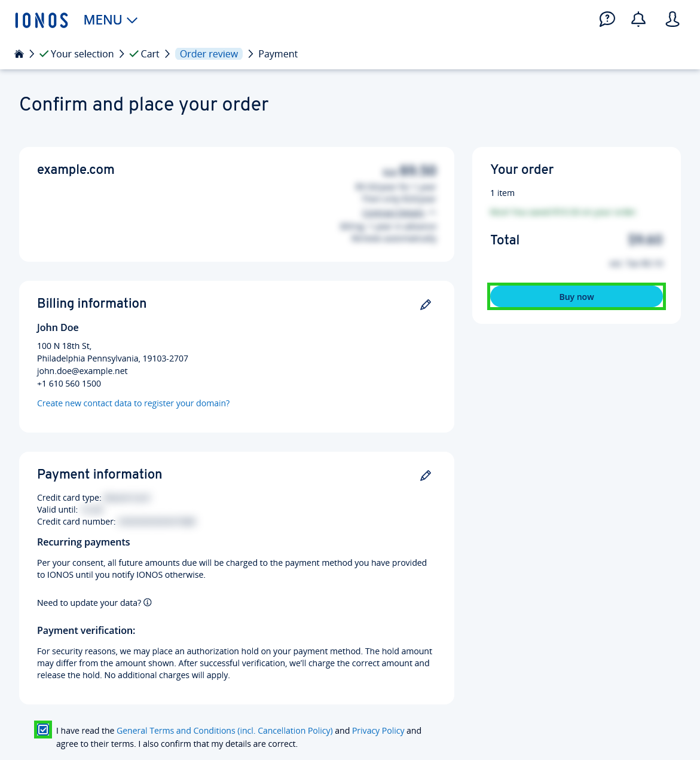View the Privacy Policy

tap(378, 730)
